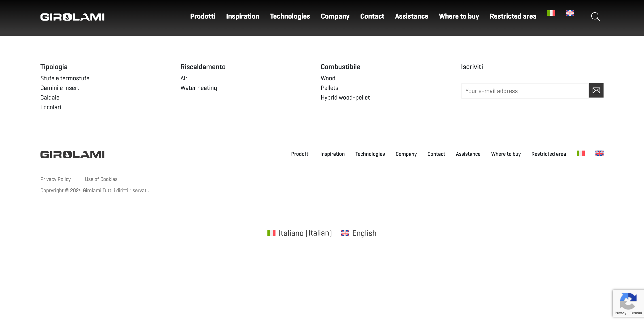The height and width of the screenshot is (323, 644).
Task: Click the Iscriviti heading
Action: tap(472, 67)
